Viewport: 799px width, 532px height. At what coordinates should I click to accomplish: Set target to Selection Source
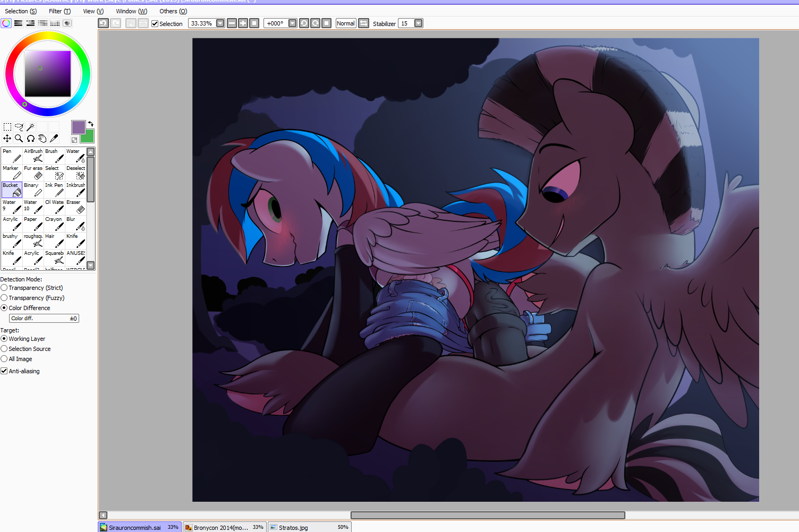coord(4,349)
